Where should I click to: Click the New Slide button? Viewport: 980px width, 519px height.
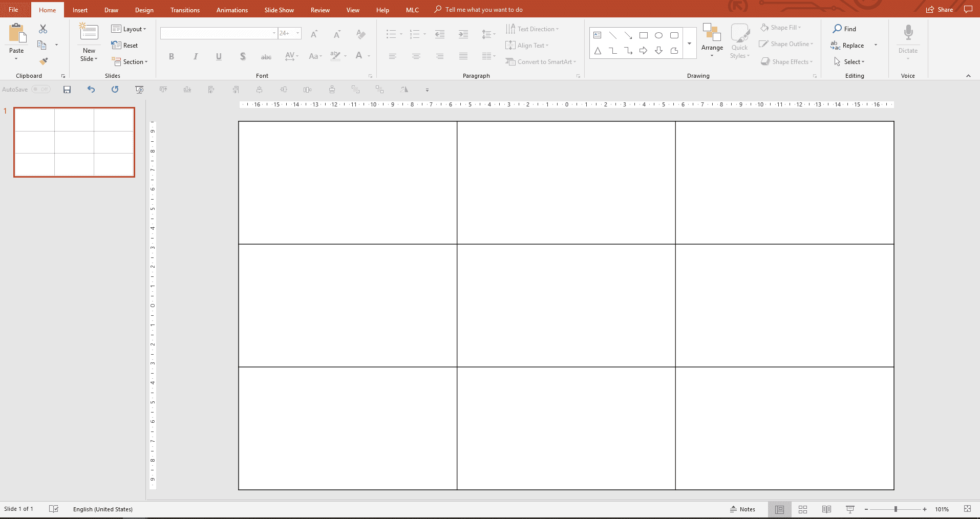(x=89, y=41)
